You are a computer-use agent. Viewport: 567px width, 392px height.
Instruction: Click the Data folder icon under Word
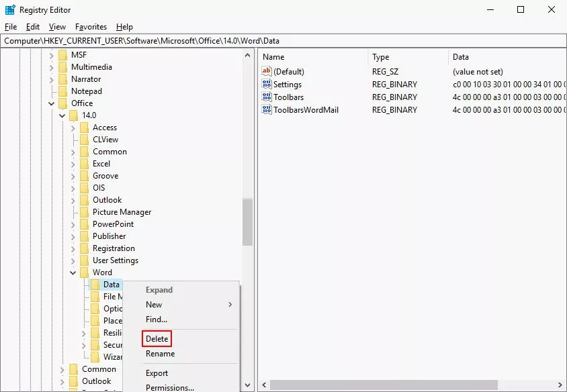point(95,285)
